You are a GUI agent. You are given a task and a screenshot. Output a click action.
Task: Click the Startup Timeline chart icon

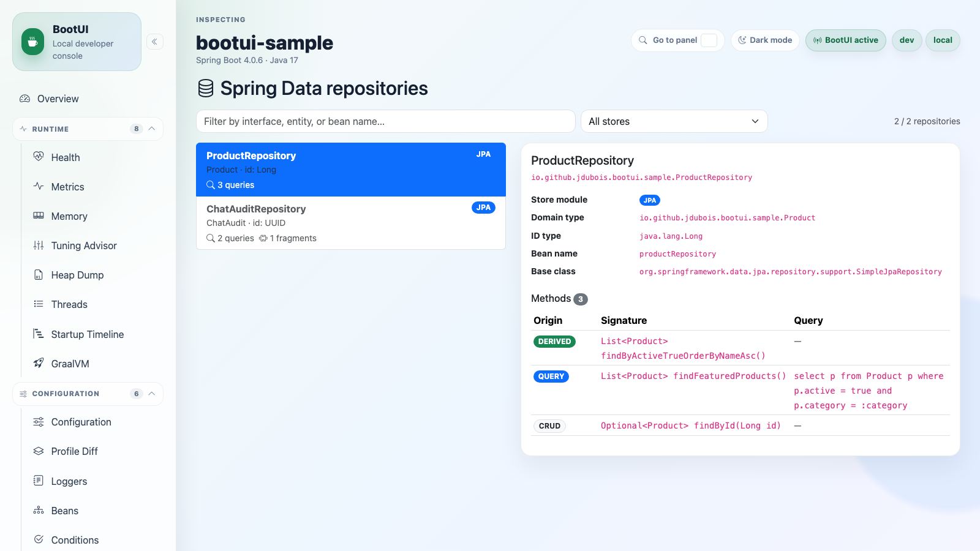point(39,334)
